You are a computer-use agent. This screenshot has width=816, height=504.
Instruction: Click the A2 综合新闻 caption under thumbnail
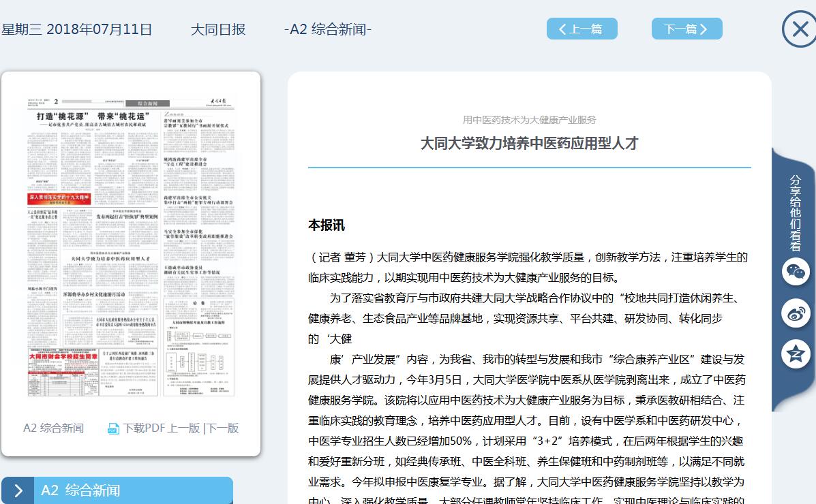pyautogui.click(x=54, y=428)
